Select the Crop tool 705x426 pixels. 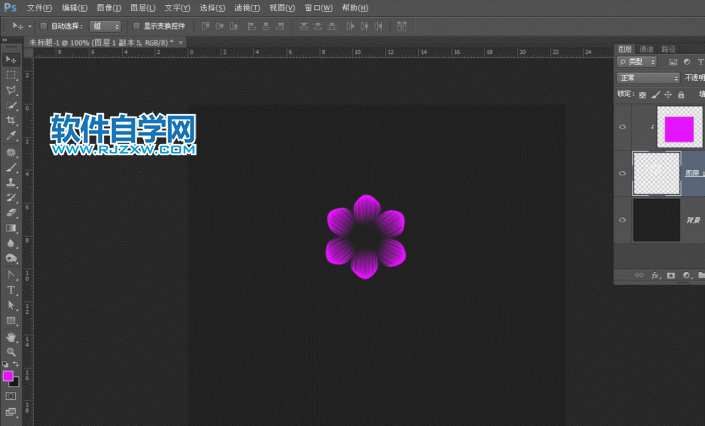(x=11, y=120)
